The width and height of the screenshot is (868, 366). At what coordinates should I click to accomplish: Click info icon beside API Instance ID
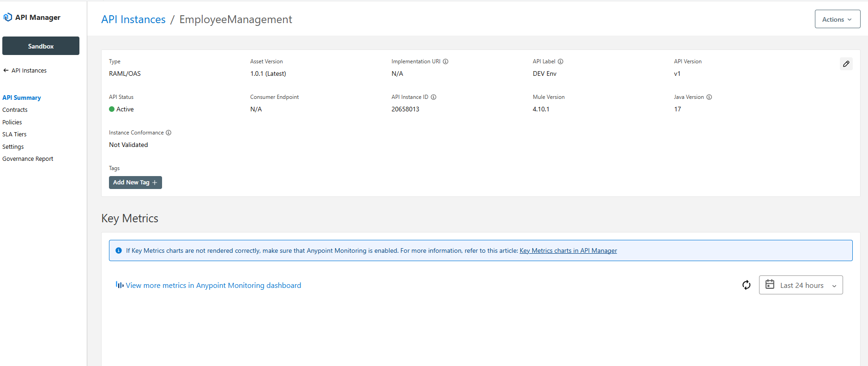[434, 97]
